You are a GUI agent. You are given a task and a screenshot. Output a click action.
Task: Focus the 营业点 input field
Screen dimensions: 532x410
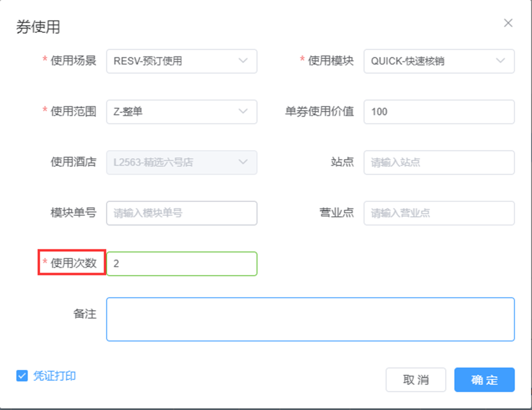438,213
